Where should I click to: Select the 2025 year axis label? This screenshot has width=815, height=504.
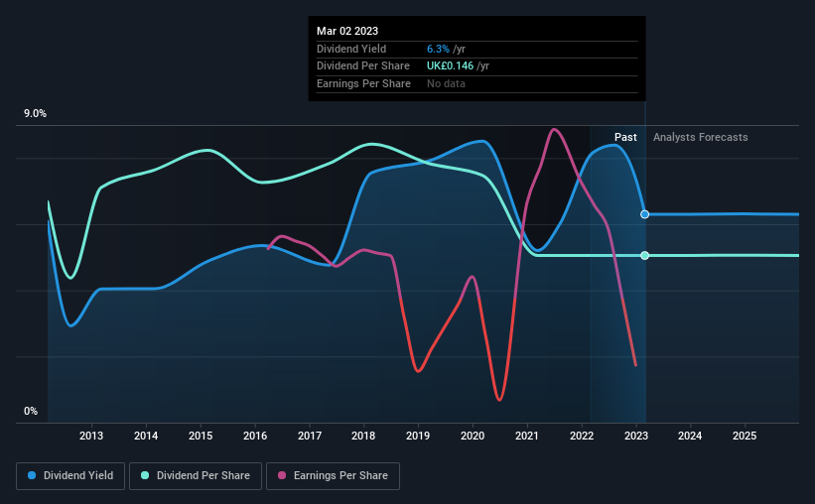(x=745, y=436)
